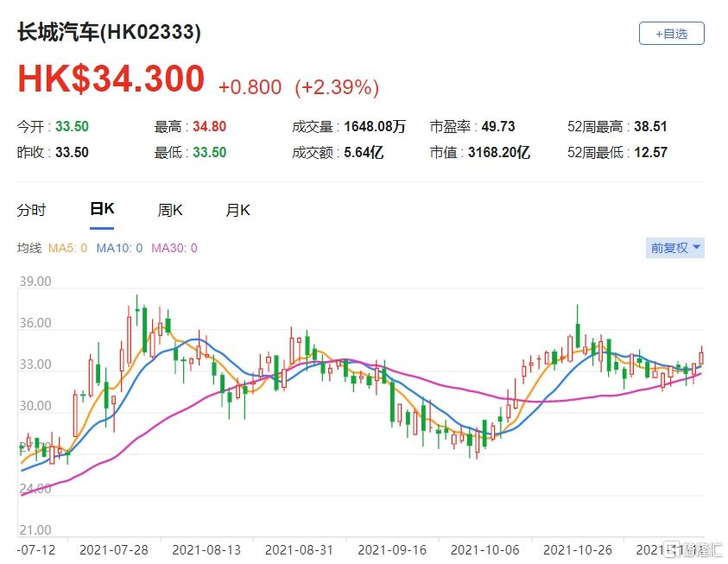728x564 pixels.
Task: Select the 日K daily chart tab
Action: pyautogui.click(x=102, y=209)
